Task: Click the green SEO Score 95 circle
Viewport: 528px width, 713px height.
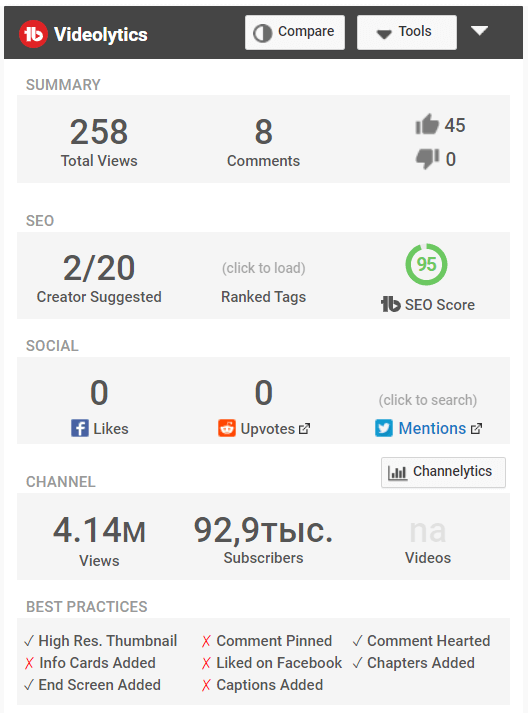Action: click(426, 265)
